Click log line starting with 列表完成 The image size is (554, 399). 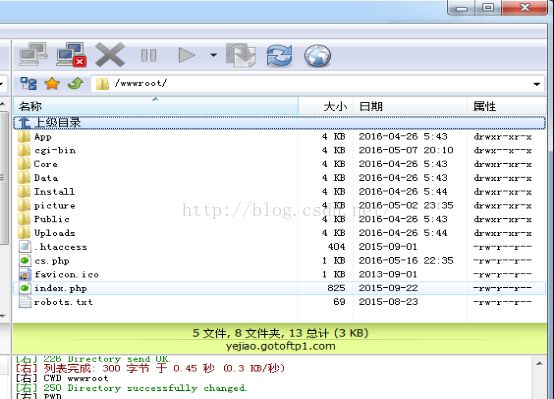[164, 369]
